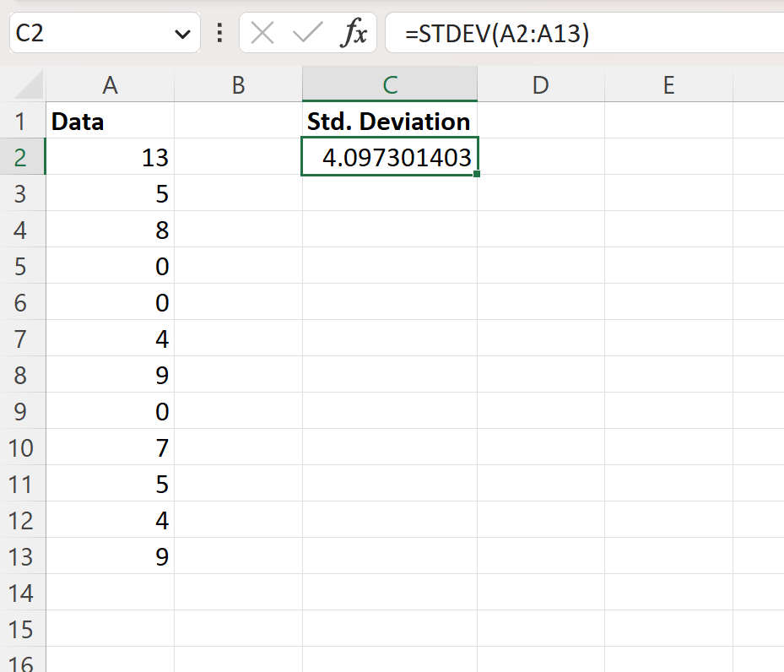
Task: Click the fill handle of cell C2
Action: point(477,174)
